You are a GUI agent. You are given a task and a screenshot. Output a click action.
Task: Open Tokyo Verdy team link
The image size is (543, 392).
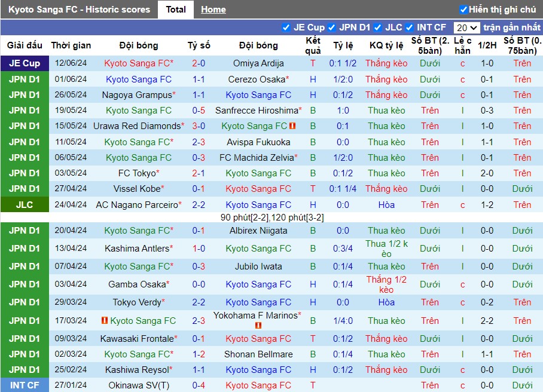tap(137, 302)
